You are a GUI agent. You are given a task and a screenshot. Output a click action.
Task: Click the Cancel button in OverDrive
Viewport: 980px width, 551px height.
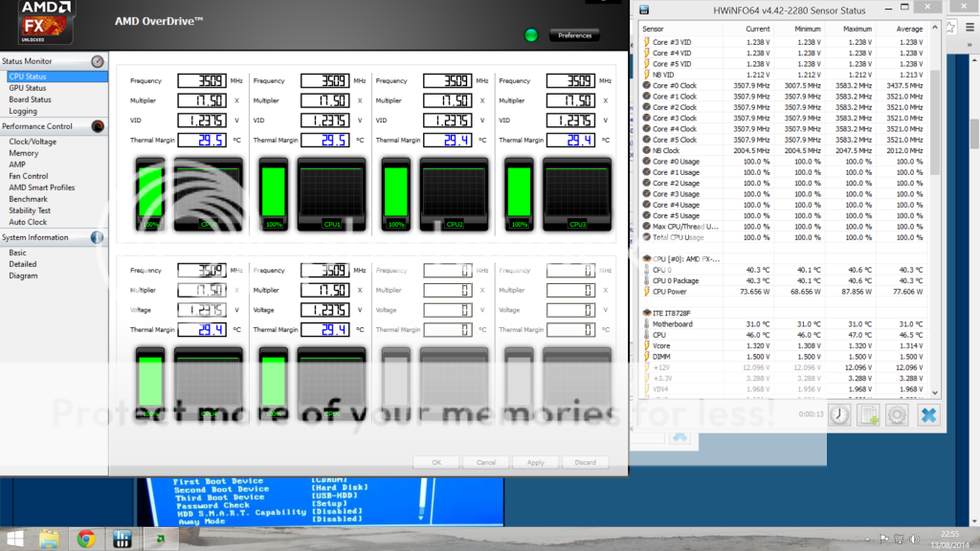click(x=485, y=462)
